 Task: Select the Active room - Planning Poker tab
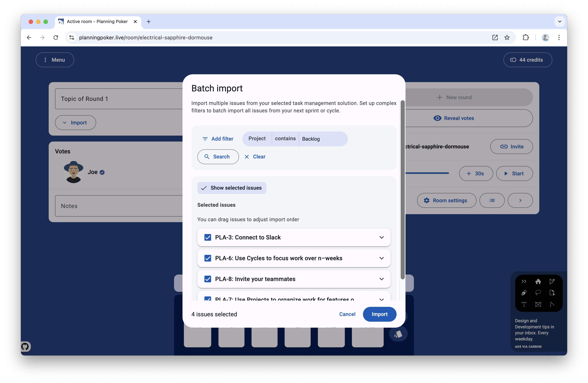(x=98, y=22)
